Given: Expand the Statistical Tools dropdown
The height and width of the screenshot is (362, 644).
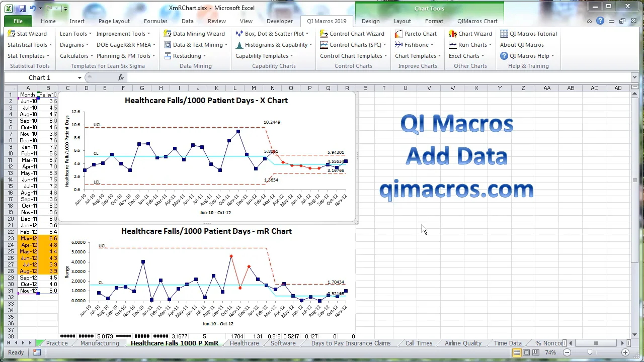Looking at the screenshot, I should pos(29,45).
